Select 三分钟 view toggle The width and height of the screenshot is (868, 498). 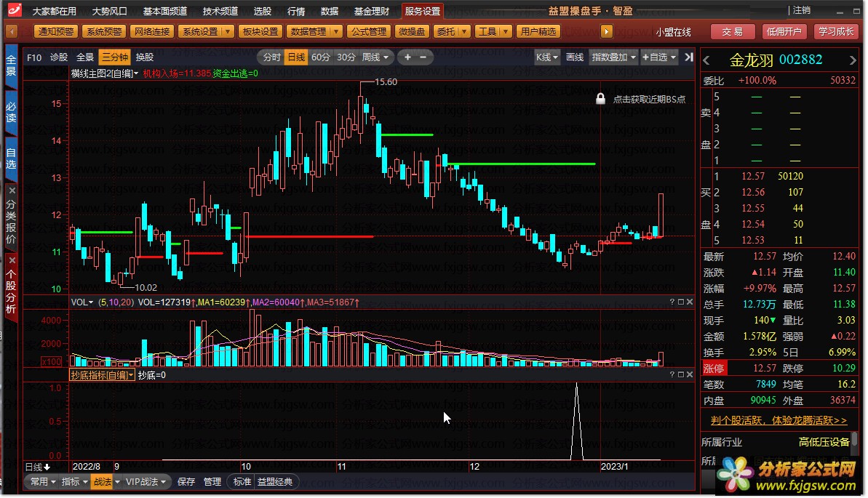click(x=114, y=57)
